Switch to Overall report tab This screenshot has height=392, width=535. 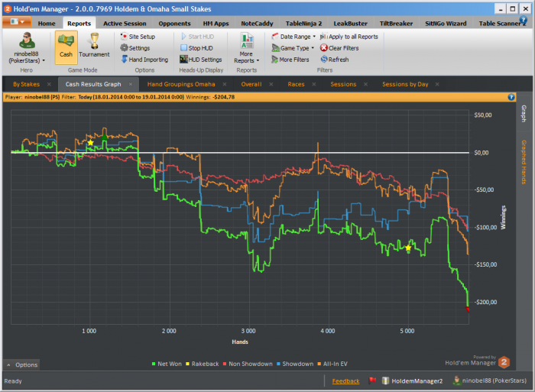(x=251, y=84)
